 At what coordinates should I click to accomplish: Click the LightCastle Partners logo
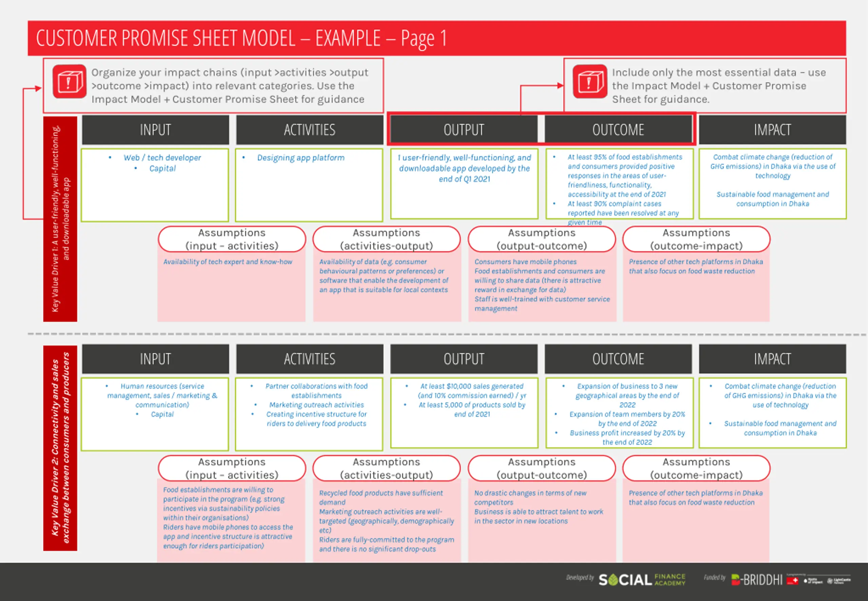pyautogui.click(x=839, y=581)
